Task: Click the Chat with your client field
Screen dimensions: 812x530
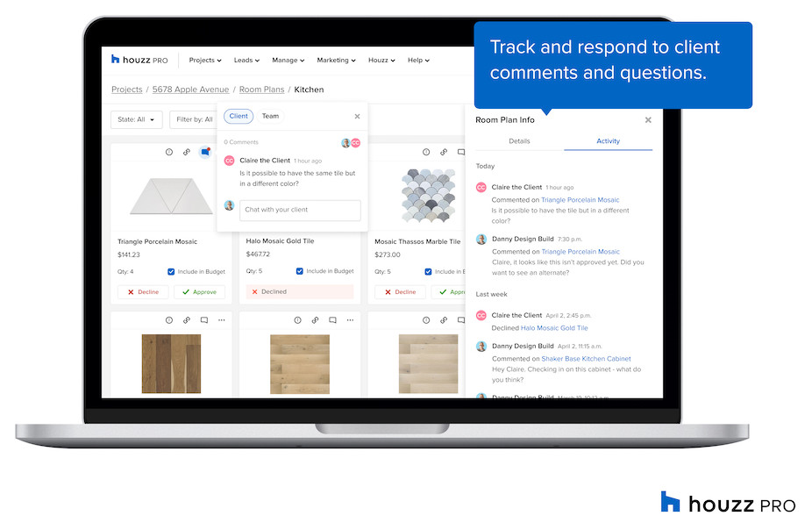Action: tap(300, 210)
